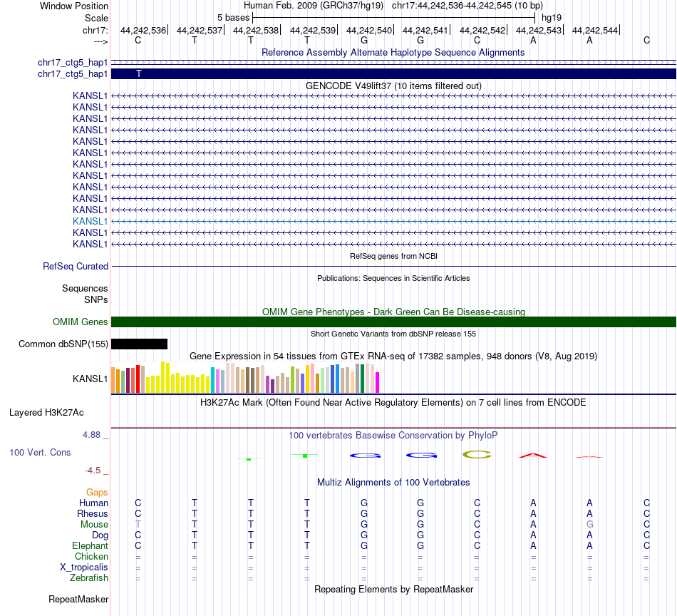
Task: Click '100 vertebrates Basewise Conservation by PhyloP' title
Action: [x=393, y=436]
